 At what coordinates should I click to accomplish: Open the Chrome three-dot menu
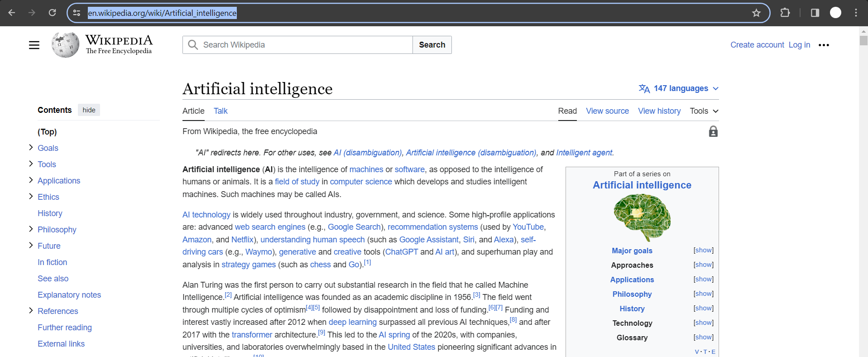click(856, 13)
